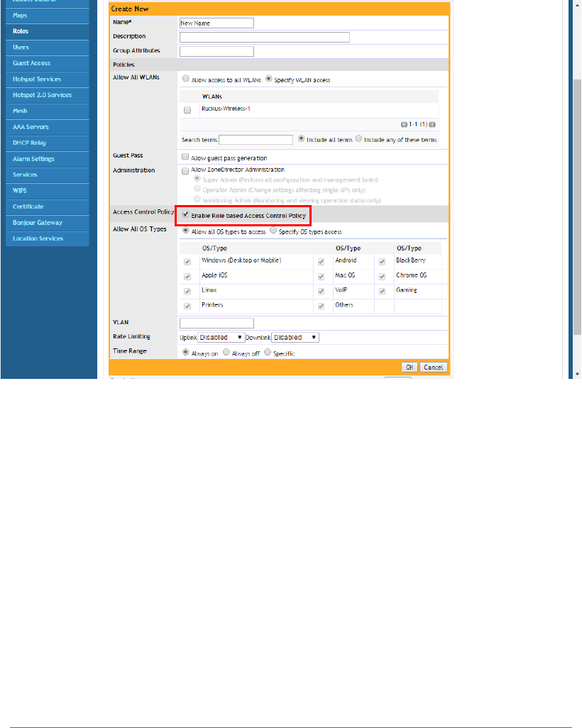Toggle the Chrome OS checkbox
Image resolution: width=582 pixels, height=728 pixels.
tap(382, 277)
